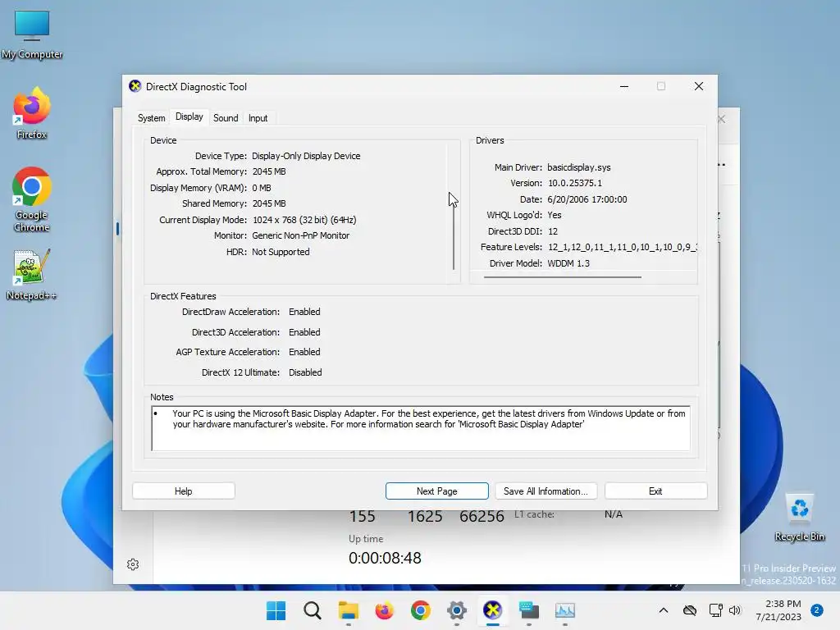Click the DirectX Diagnostic Tool title icon
Viewport: 840px width, 630px height.
click(135, 86)
